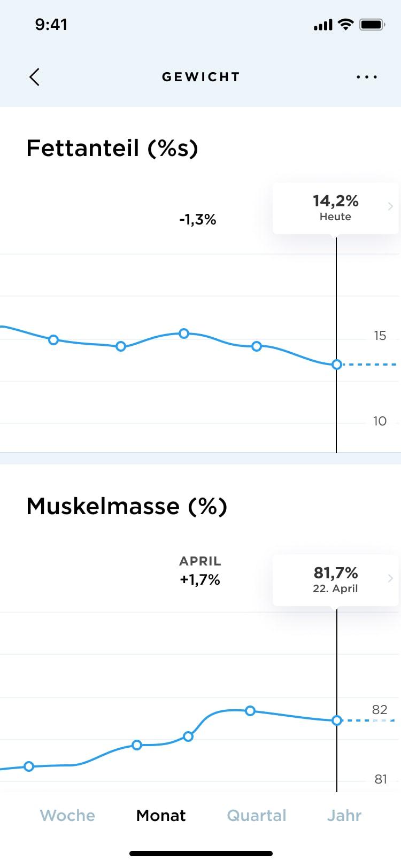Tap the cellular signal bars icon

[x=323, y=25]
